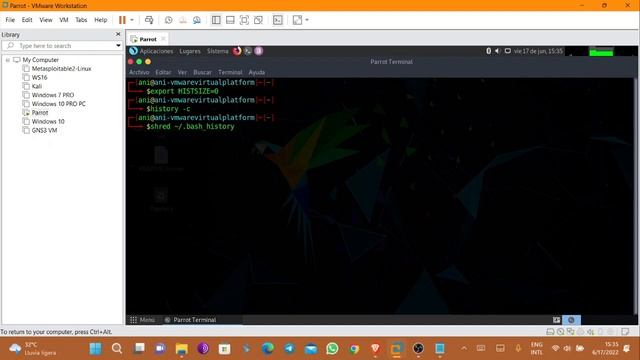Open the Parrot Menu button in bottom panel
The width and height of the screenshot is (640, 360).
click(142, 320)
